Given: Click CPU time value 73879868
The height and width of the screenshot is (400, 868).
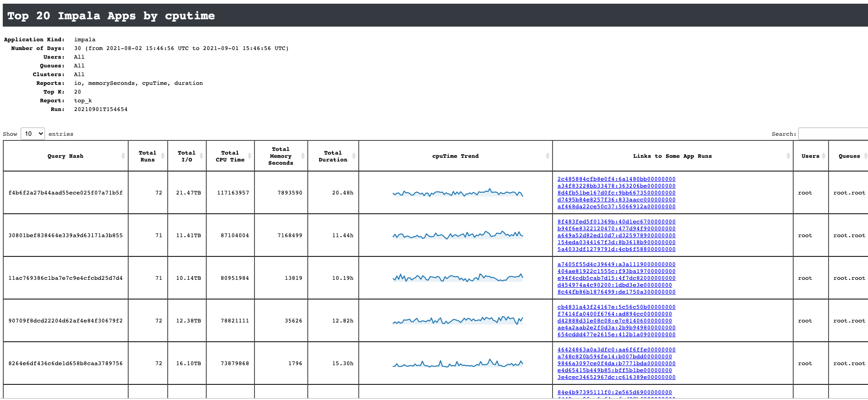Looking at the screenshot, I should [235, 363].
